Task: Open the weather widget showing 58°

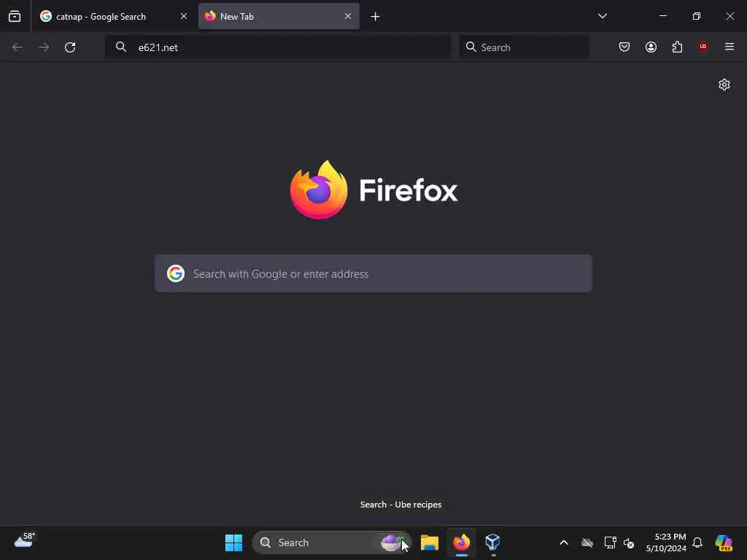Action: (x=24, y=541)
